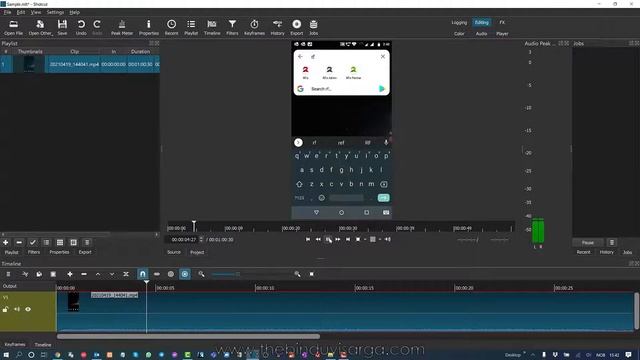The width and height of the screenshot is (640, 360).
Task: Open the Filters toolbar icon
Action: tap(232, 24)
